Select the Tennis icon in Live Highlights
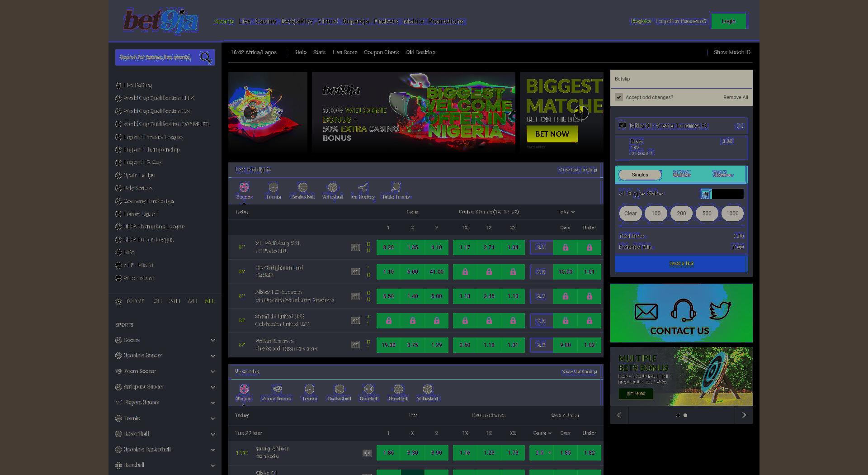This screenshot has width=868, height=475. pyautogui.click(x=273, y=187)
